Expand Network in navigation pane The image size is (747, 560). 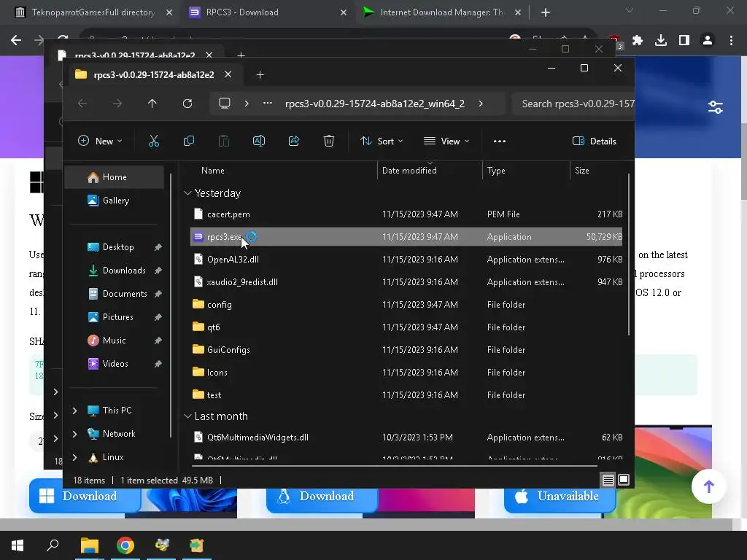tap(75, 434)
